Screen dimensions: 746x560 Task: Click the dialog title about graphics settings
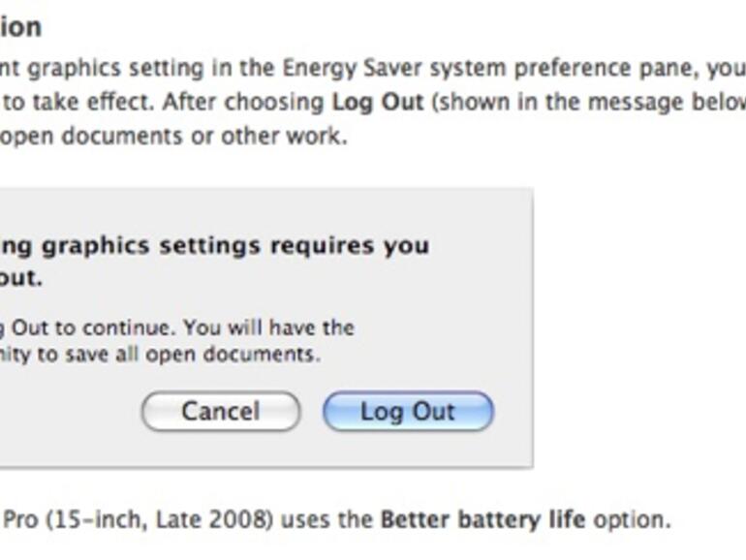point(215,245)
